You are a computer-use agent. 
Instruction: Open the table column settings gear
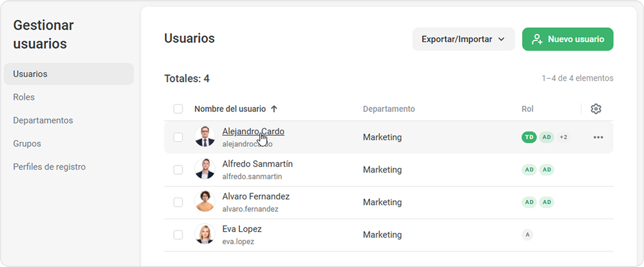pyautogui.click(x=596, y=109)
